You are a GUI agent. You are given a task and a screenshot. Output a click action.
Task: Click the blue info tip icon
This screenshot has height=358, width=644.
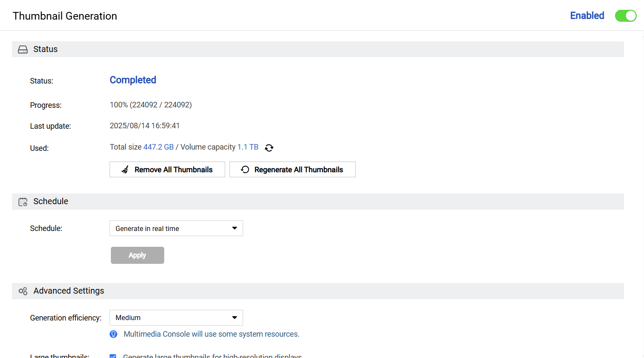coord(113,334)
